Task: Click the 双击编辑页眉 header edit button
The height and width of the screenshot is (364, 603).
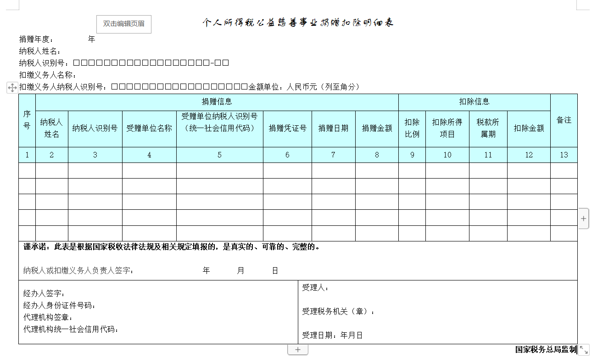Action: [123, 24]
